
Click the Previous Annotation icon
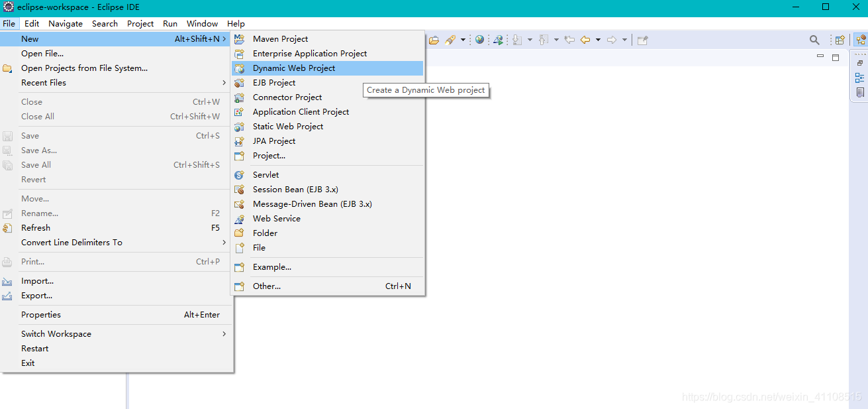click(x=544, y=40)
